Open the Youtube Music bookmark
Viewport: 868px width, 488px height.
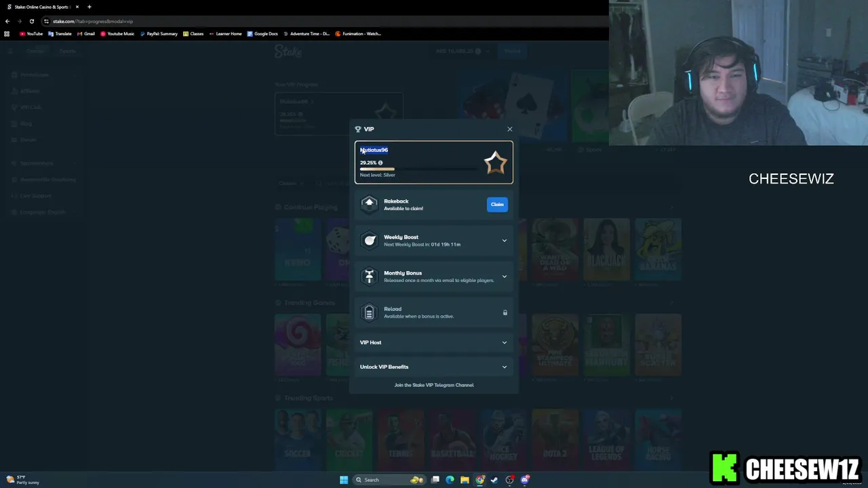[x=117, y=33]
